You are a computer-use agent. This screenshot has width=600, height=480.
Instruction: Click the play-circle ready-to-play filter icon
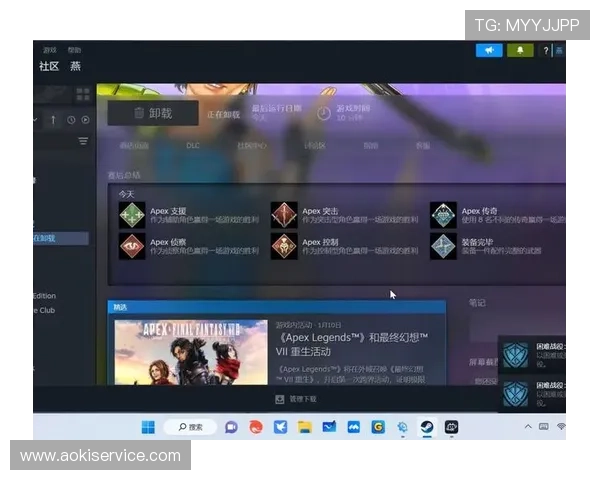point(85,120)
